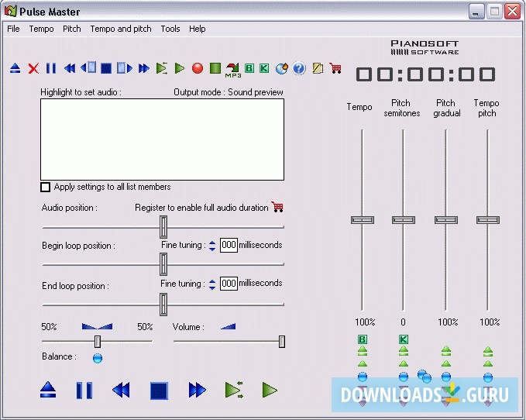Click the red shopping cart toolbar icon
The image size is (526, 420).
(335, 68)
